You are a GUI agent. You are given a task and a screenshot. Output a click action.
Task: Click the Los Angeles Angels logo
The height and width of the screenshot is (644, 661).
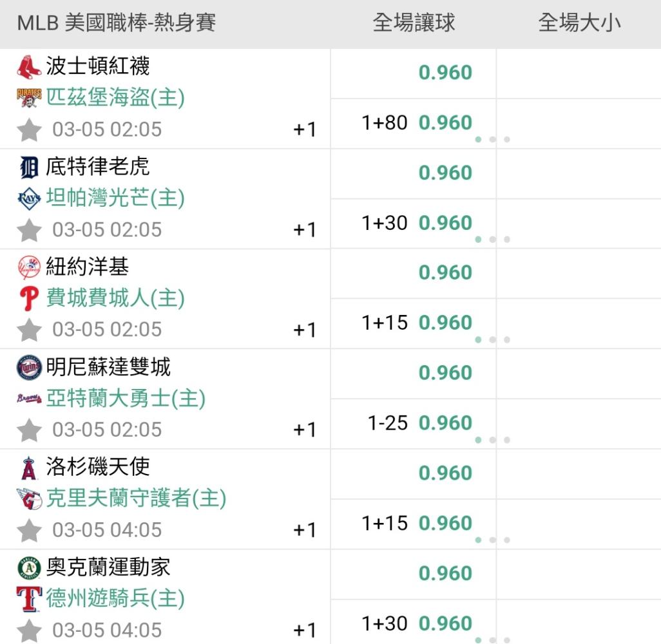[x=29, y=468]
